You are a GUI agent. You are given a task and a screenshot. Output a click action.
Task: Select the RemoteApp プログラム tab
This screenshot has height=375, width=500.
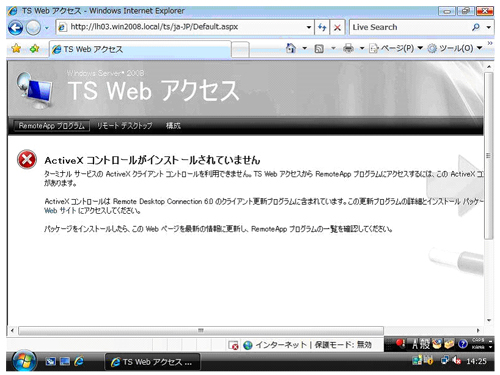(52, 126)
